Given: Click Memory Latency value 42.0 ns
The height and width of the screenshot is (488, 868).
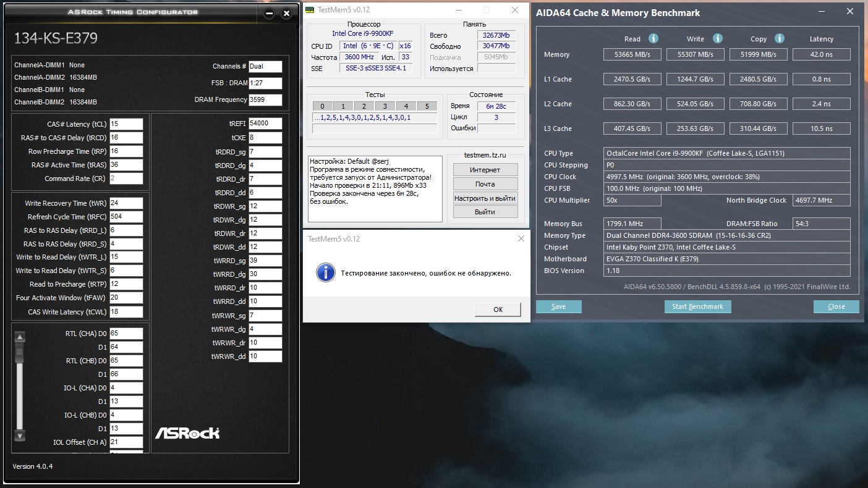Looking at the screenshot, I should pyautogui.click(x=822, y=54).
